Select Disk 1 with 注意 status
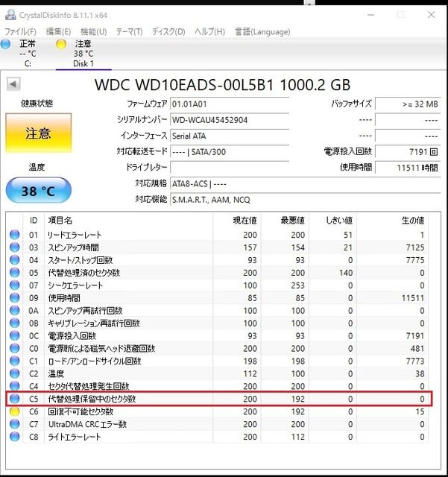The image size is (448, 477). point(83,53)
